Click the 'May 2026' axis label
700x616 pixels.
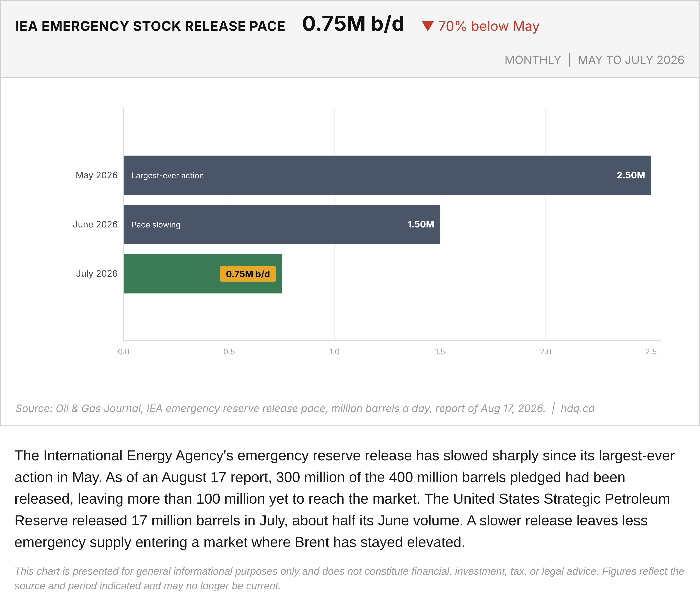97,175
